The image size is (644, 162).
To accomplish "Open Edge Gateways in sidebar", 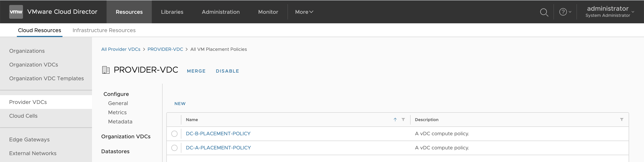I will point(29,140).
